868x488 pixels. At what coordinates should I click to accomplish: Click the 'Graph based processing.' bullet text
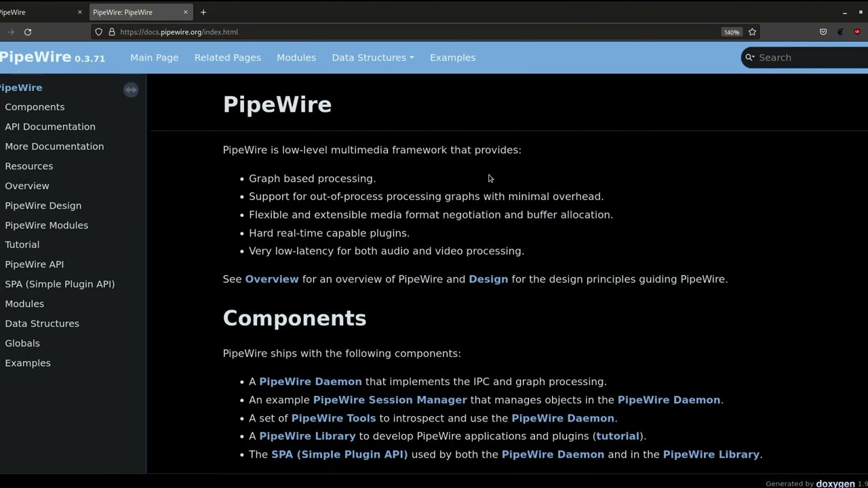[x=312, y=178]
